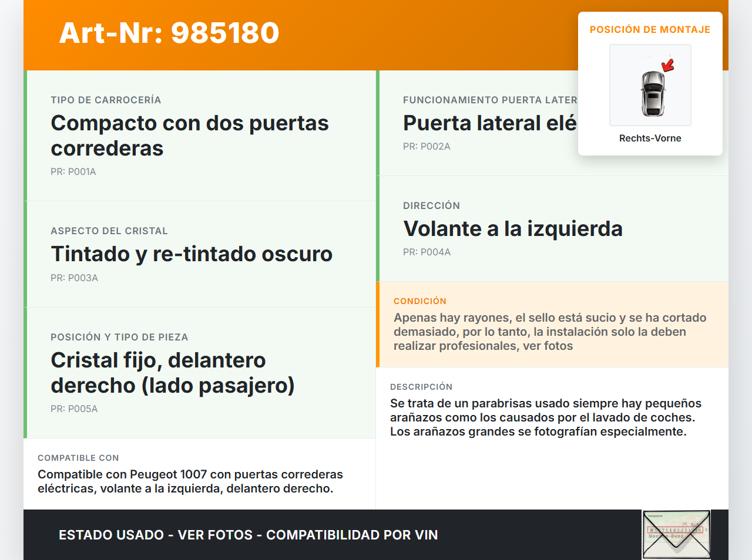Image resolution: width=752 pixels, height=560 pixels.
Task: Click the orange CONDICIÓN notice text
Action: (549, 332)
